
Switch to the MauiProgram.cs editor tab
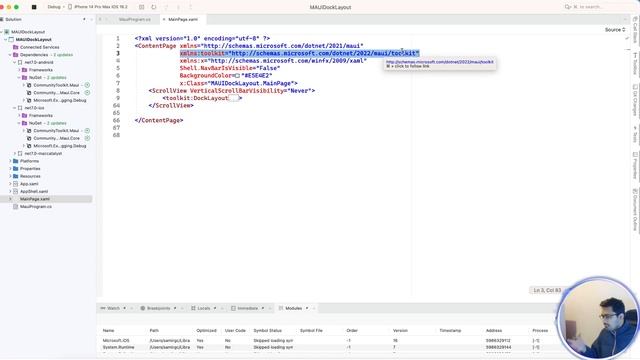(x=135, y=19)
